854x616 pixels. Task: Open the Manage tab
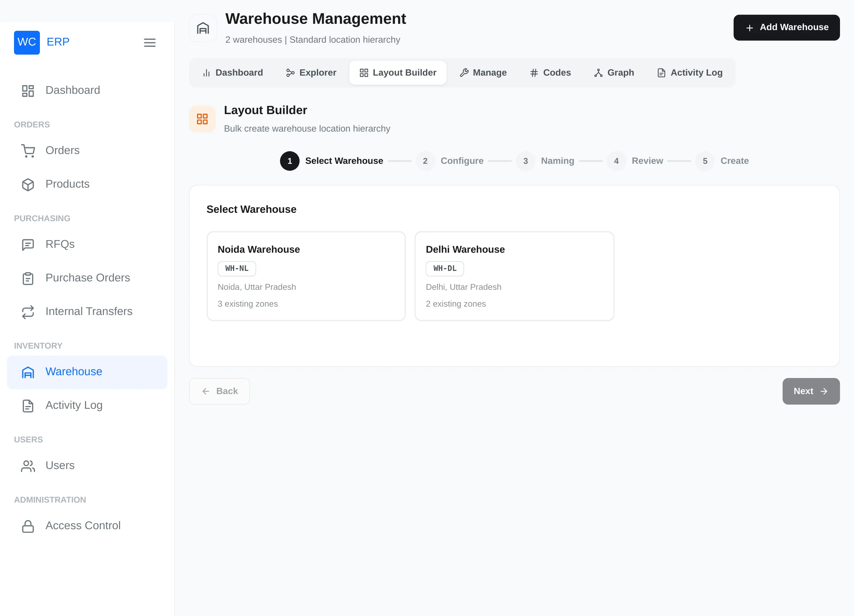click(x=483, y=73)
